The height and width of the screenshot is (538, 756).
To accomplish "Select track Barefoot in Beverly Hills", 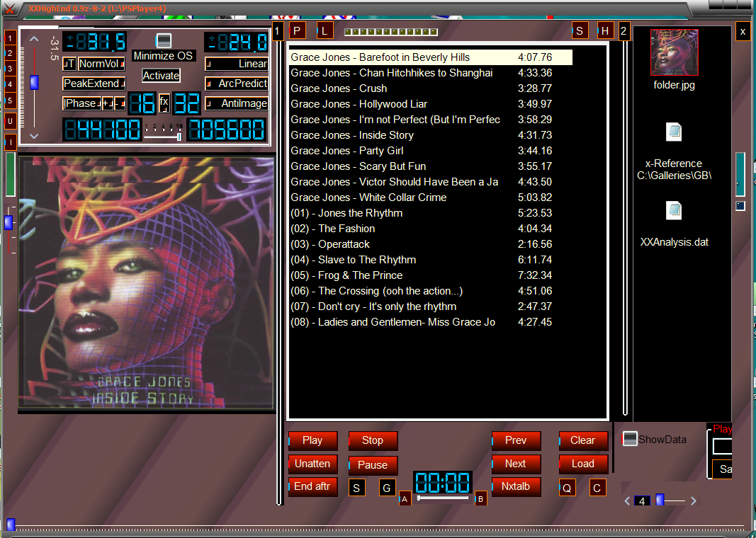I will pos(431,57).
